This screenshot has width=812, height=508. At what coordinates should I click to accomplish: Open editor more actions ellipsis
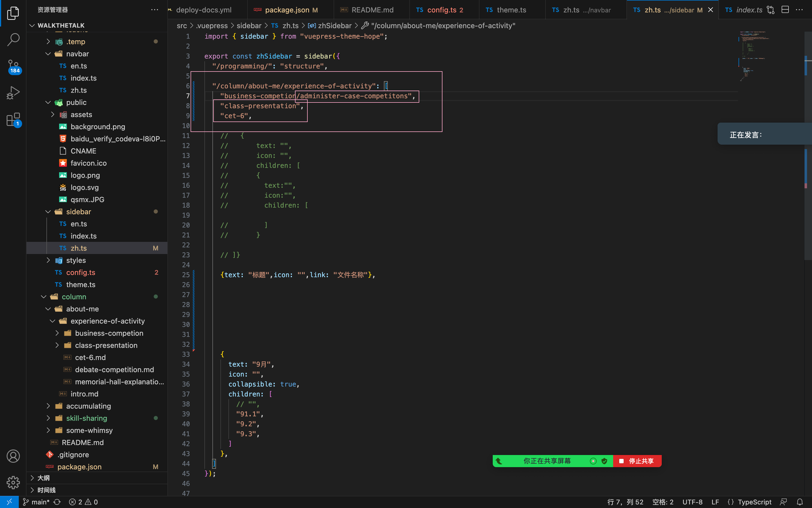(x=800, y=10)
